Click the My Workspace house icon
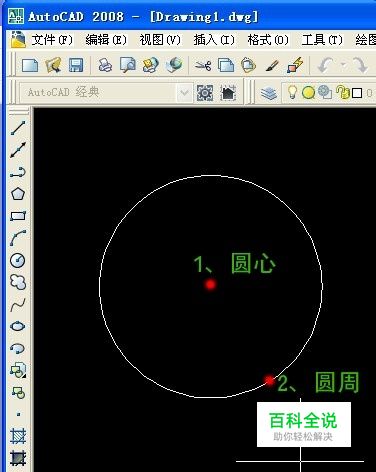The width and height of the screenshot is (376, 472). pos(228,93)
